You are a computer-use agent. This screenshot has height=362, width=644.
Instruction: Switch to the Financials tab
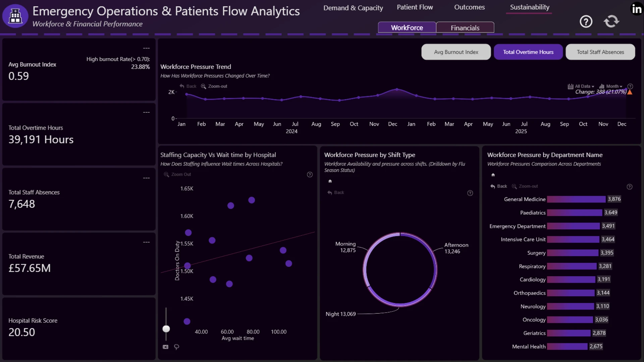(465, 27)
